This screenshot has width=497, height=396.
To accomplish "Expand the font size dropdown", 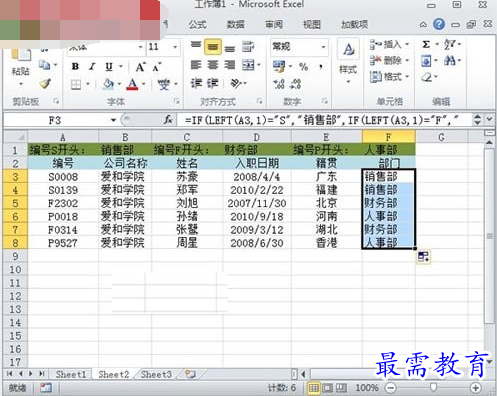I will click(175, 47).
